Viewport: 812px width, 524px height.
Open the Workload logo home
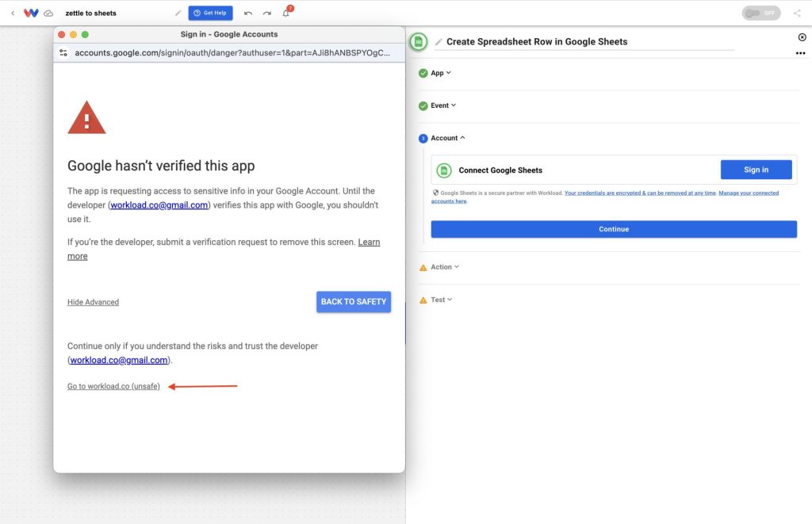click(31, 13)
